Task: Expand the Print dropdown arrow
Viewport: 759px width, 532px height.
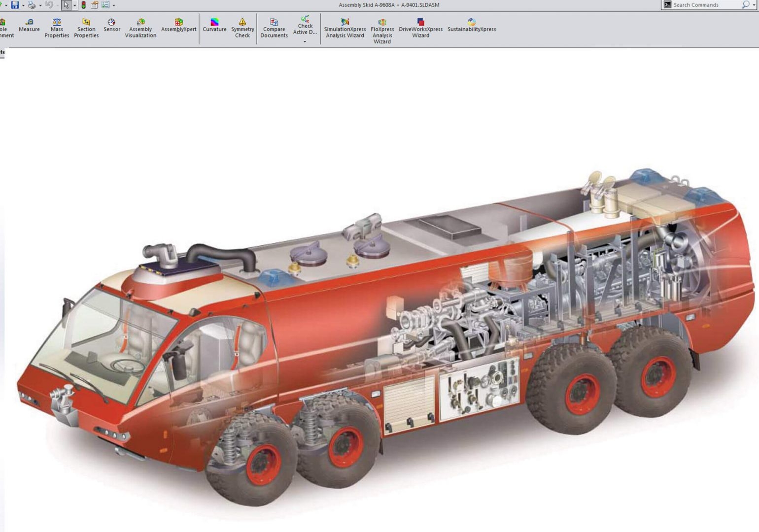Action: (x=40, y=5)
